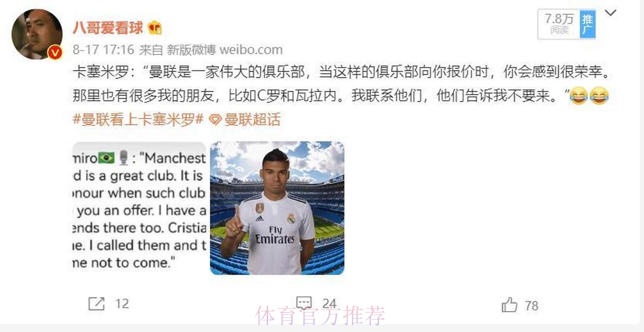Visit the 曼联超话 super topic link
This screenshot has height=332, width=644.
click(252, 120)
